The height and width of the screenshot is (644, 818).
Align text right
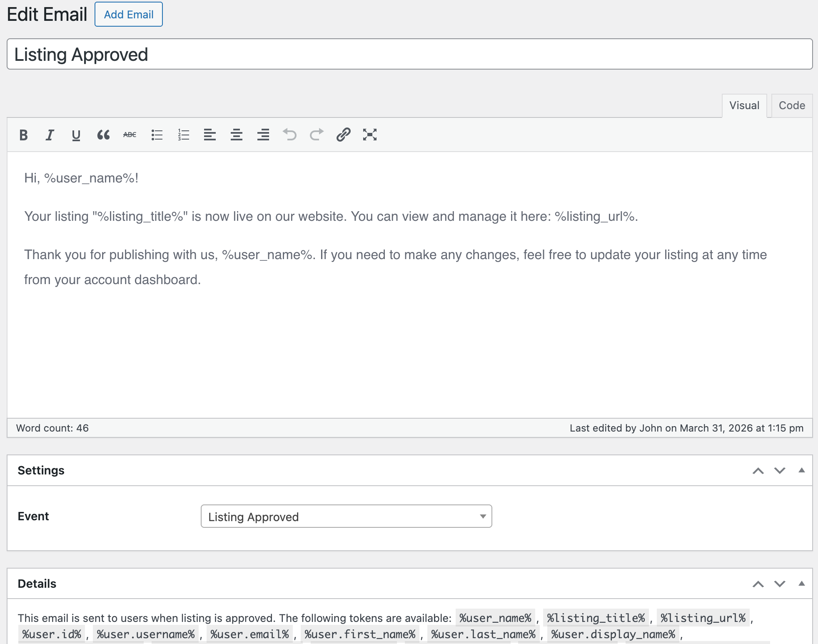[263, 135]
